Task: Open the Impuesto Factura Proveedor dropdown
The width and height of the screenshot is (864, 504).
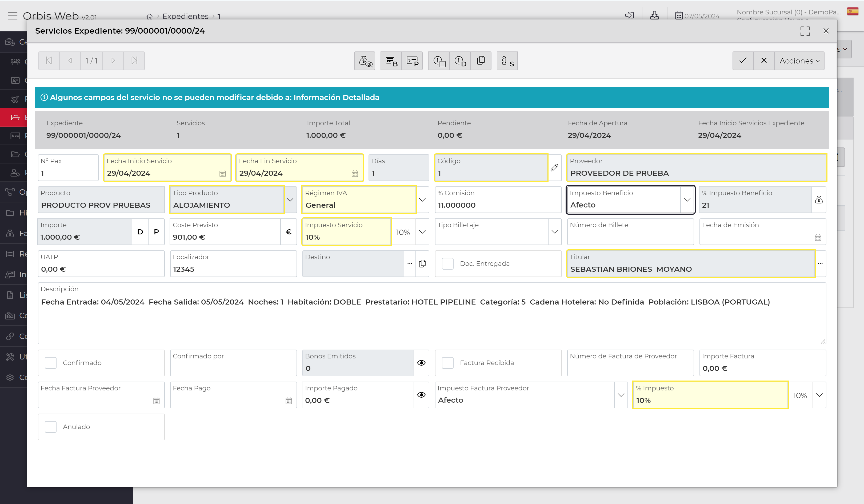Action: (x=621, y=395)
